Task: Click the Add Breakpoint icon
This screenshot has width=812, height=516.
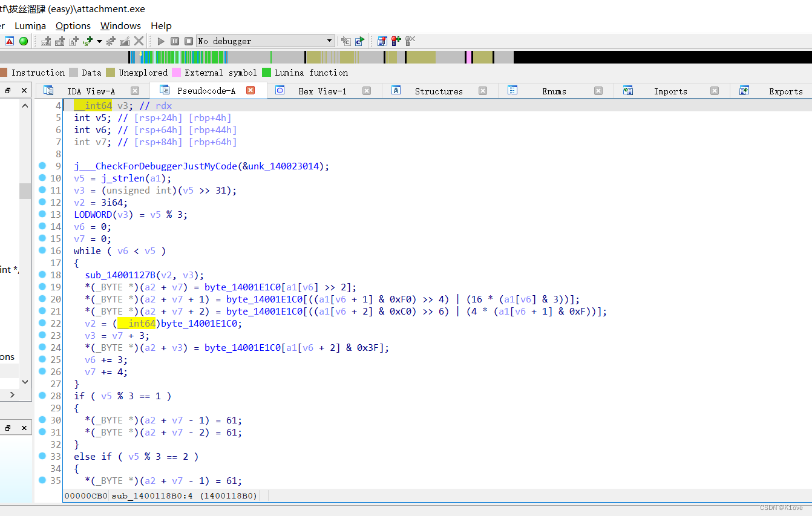Action: click(x=396, y=41)
